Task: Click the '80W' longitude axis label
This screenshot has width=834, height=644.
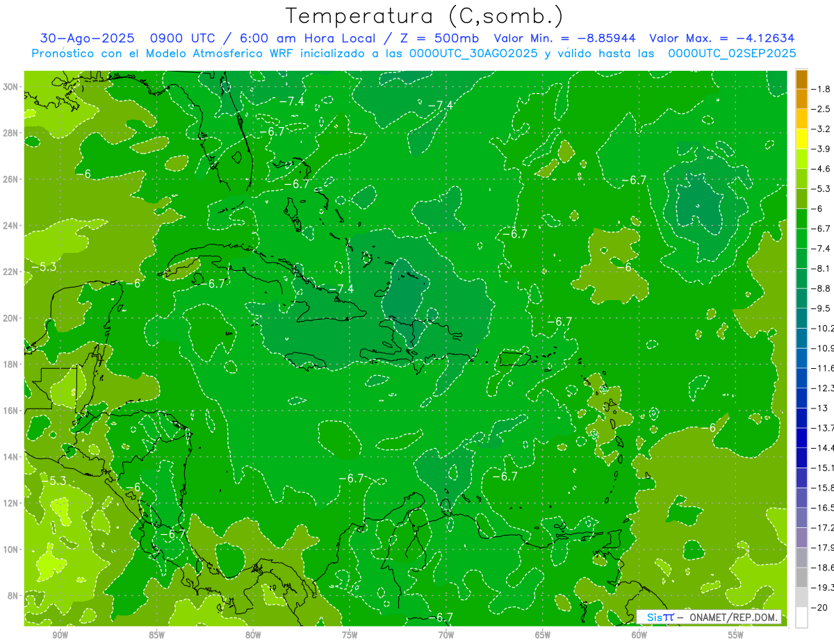Action: 253,635
